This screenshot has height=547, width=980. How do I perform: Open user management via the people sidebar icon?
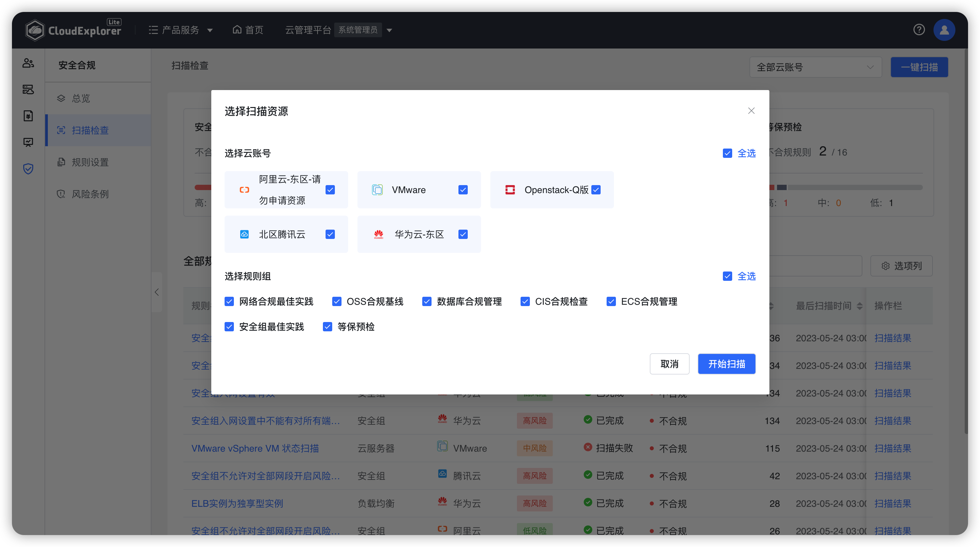[28, 63]
